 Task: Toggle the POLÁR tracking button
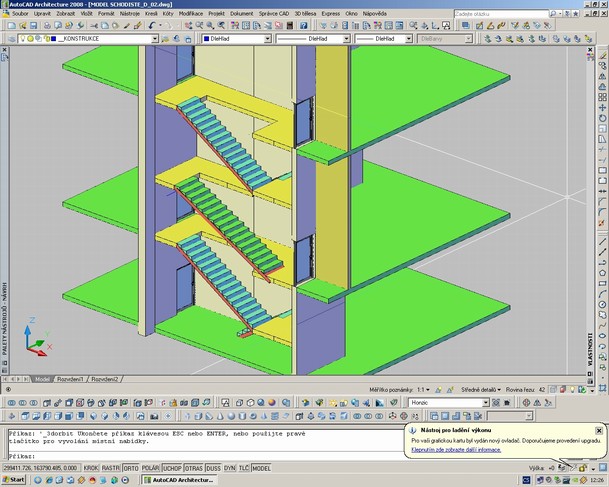point(151,468)
